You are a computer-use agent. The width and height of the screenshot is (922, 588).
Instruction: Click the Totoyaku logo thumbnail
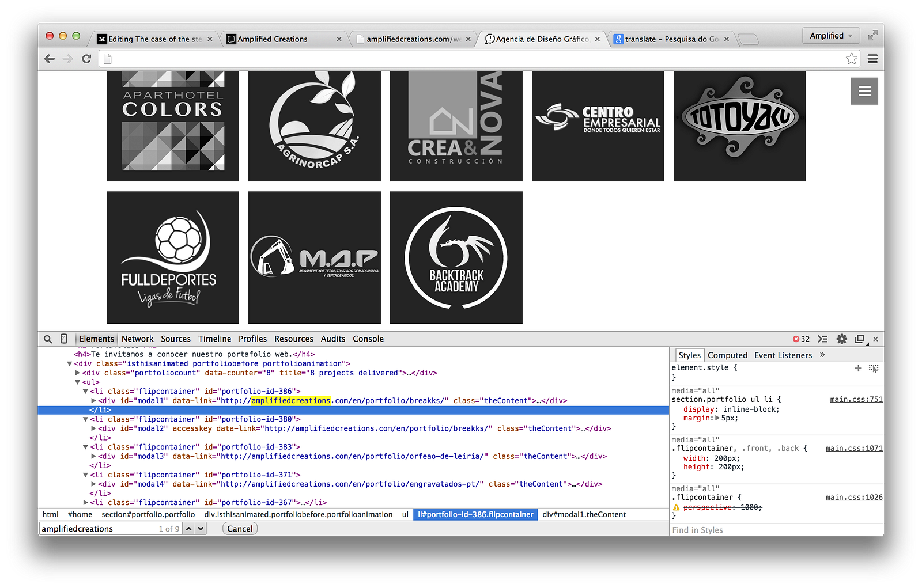click(x=740, y=126)
